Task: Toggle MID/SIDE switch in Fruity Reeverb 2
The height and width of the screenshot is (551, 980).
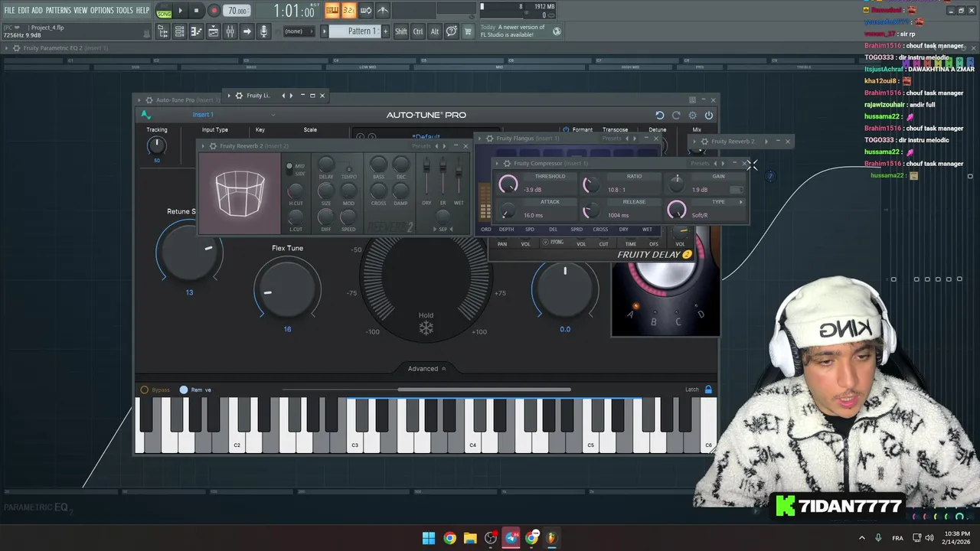Action: (x=289, y=169)
